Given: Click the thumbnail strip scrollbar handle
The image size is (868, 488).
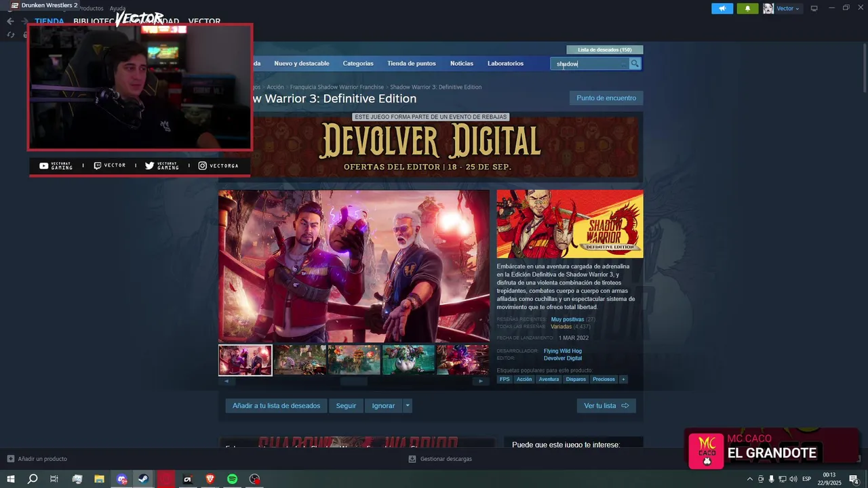Looking at the screenshot, I should pyautogui.click(x=354, y=381).
